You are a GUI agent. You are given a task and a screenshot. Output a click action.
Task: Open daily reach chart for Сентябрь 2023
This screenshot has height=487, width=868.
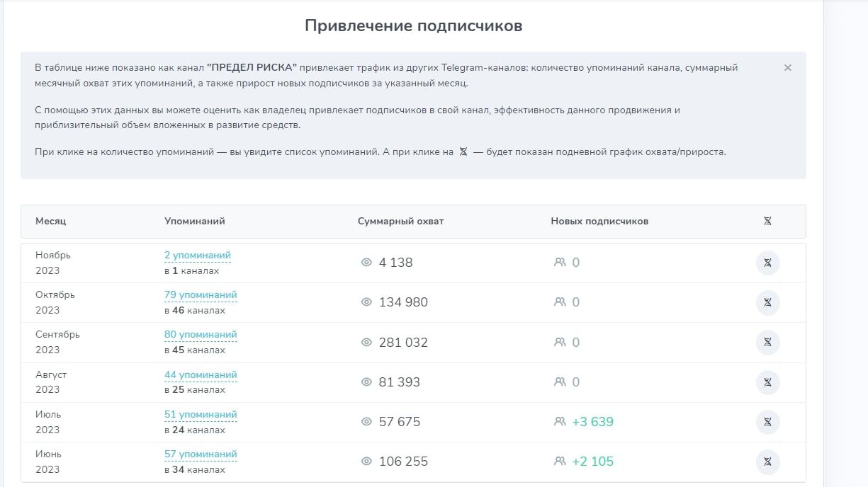pyautogui.click(x=768, y=343)
